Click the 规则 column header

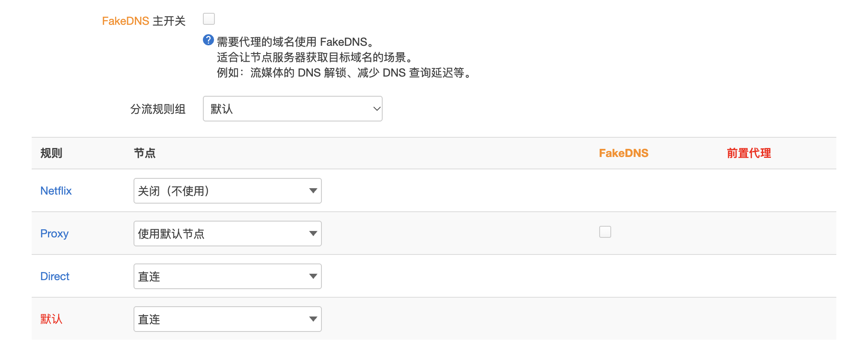click(x=51, y=153)
